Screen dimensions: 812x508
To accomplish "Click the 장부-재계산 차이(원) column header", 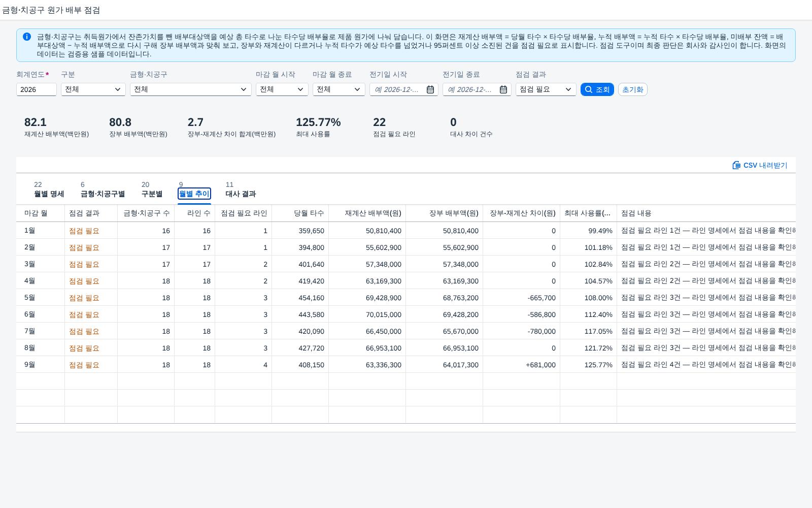I will coord(522,213).
